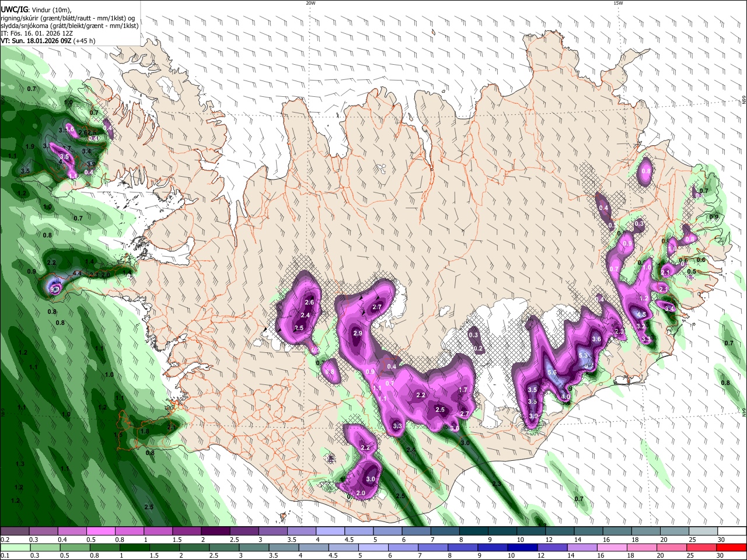Select the 4.5 value in the eastern band
747x560 pixels.
coord(641,315)
